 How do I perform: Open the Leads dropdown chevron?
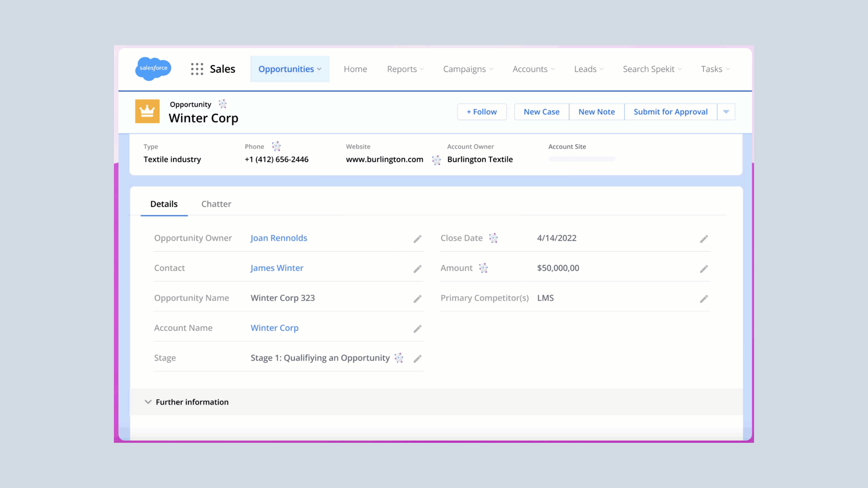(601, 69)
